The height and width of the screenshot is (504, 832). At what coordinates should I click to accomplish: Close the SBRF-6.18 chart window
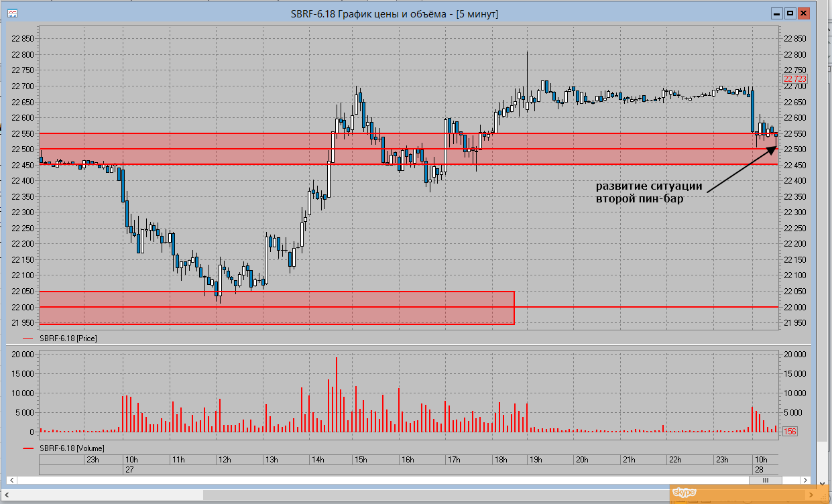pyautogui.click(x=804, y=13)
